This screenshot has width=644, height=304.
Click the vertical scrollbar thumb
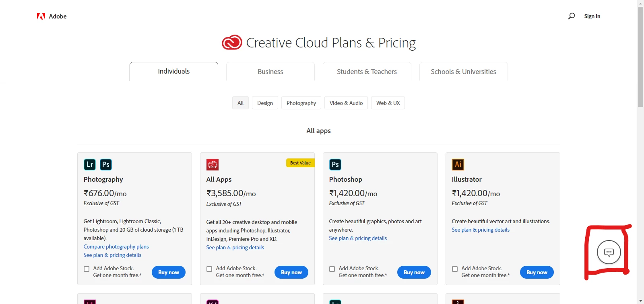640,57
